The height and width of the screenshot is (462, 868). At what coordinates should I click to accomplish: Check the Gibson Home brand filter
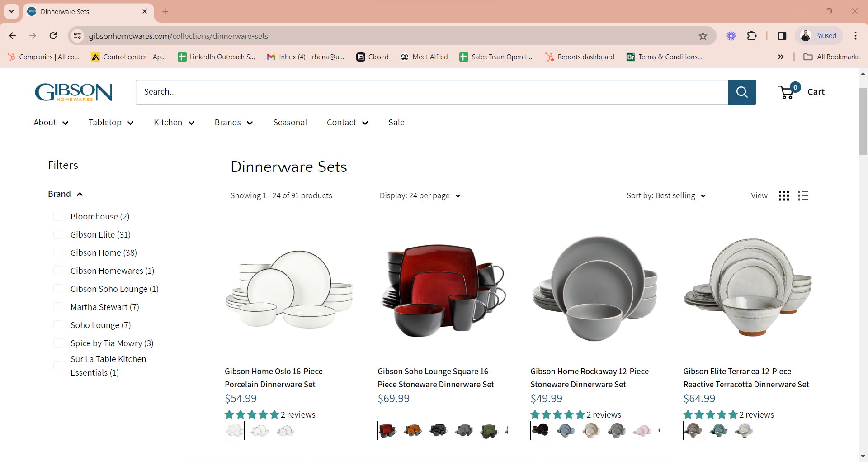click(58, 252)
